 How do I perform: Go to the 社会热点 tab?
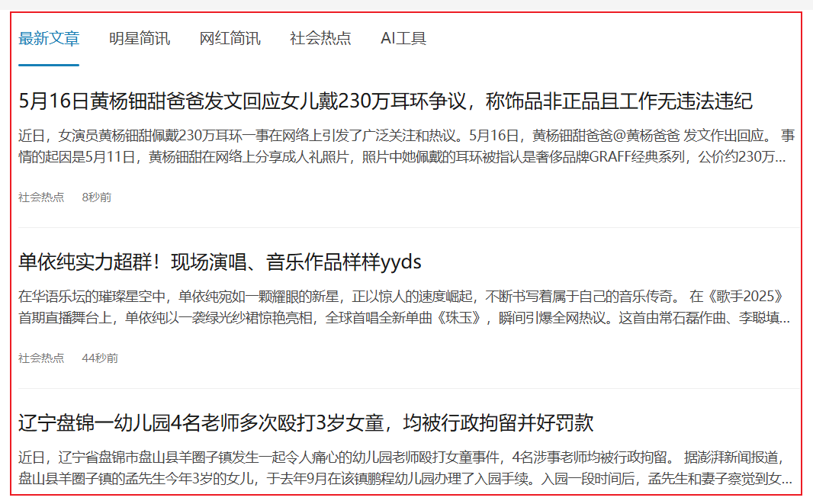[320, 38]
